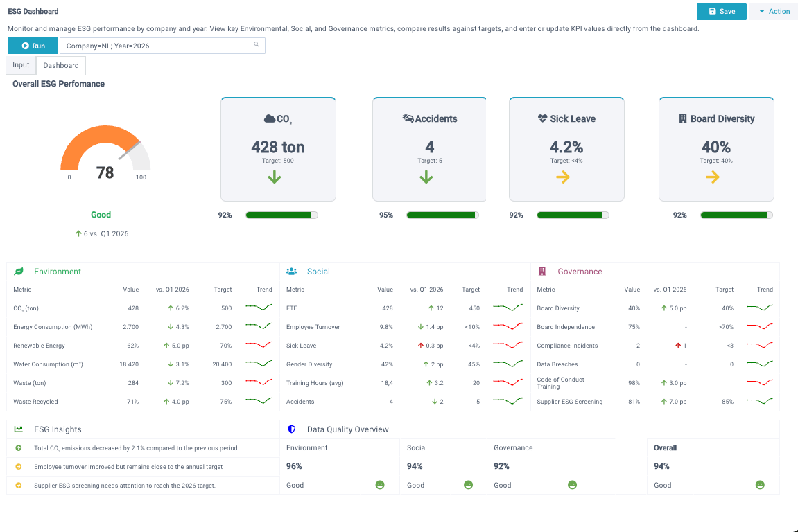The image size is (798, 532).
Task: Click the CO2 cloud icon
Action: click(x=269, y=118)
